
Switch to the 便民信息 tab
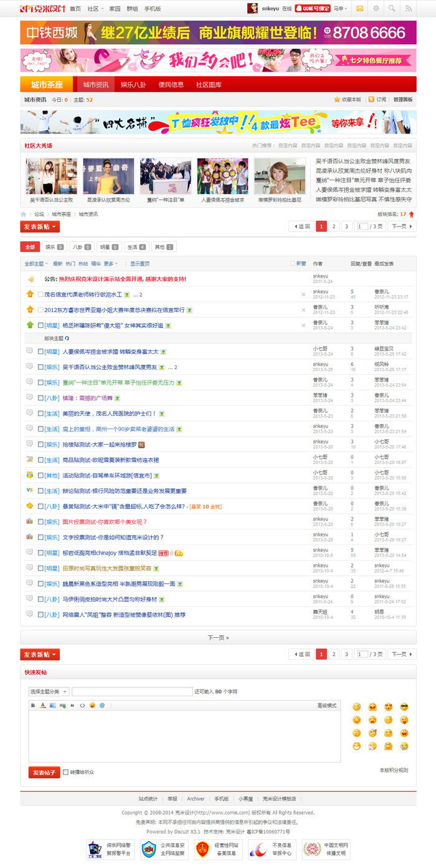click(x=171, y=84)
